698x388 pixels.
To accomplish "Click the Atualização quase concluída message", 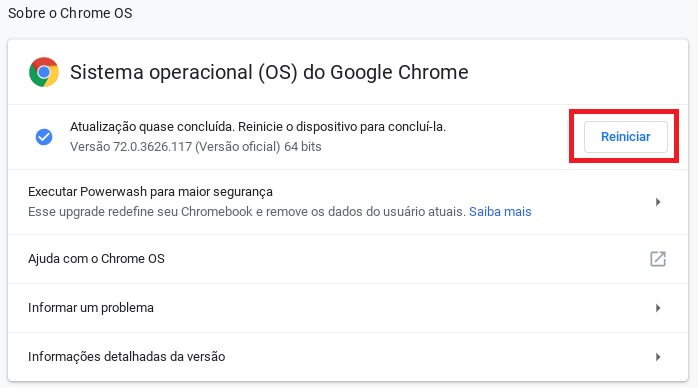I will click(x=152, y=127).
